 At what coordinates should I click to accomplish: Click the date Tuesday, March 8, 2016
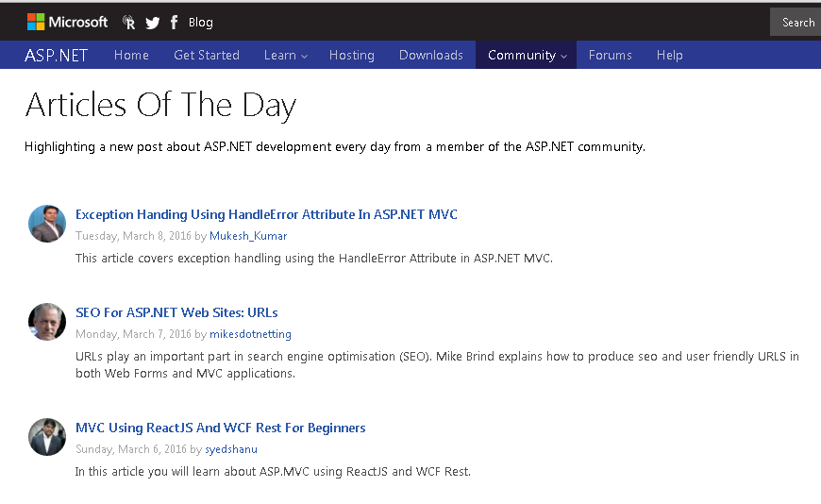click(133, 236)
